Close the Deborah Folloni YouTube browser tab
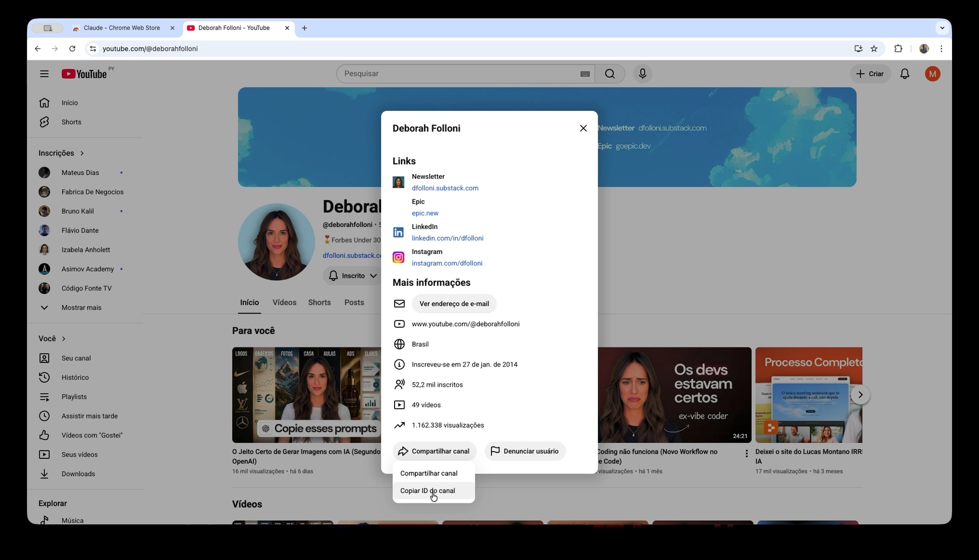 point(287,28)
